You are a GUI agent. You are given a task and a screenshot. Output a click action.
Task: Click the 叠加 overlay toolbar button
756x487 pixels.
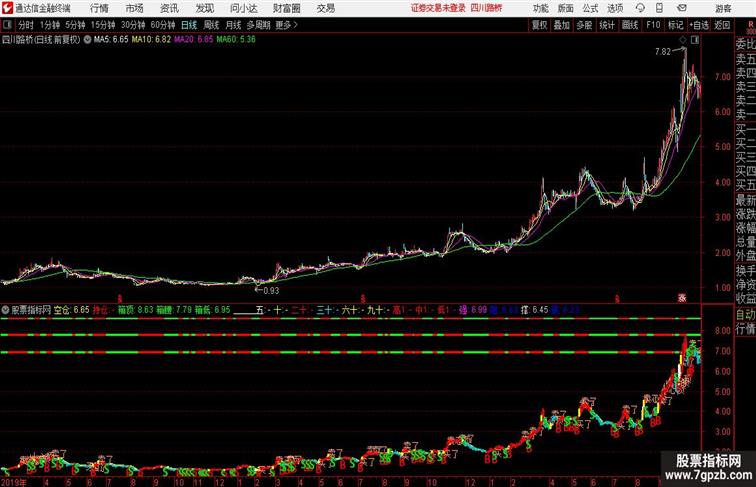[x=562, y=25]
